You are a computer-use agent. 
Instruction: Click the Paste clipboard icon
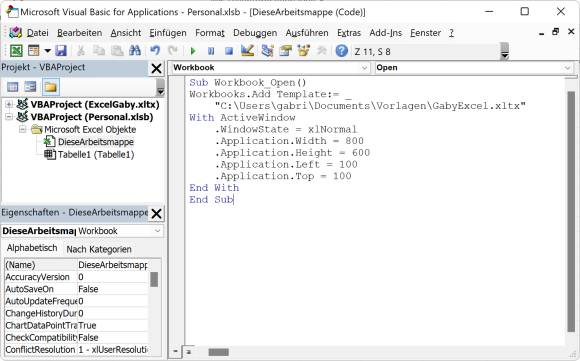pos(117,51)
